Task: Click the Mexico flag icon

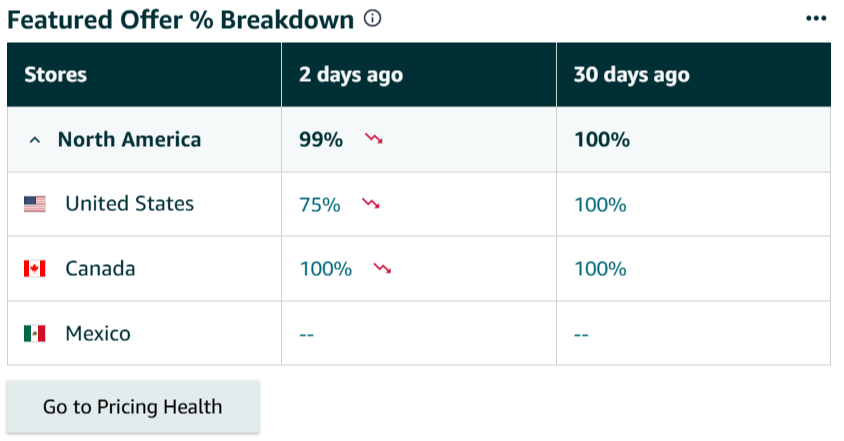Action: (35, 333)
